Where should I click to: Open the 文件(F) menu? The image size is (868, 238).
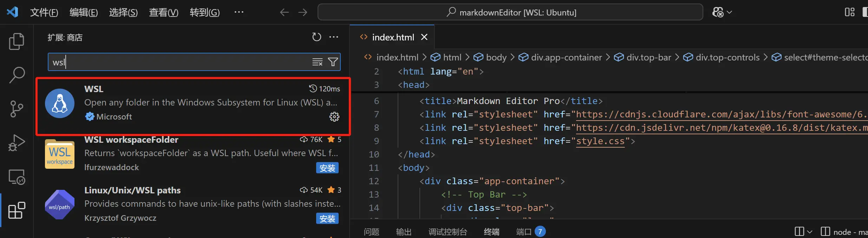click(44, 13)
